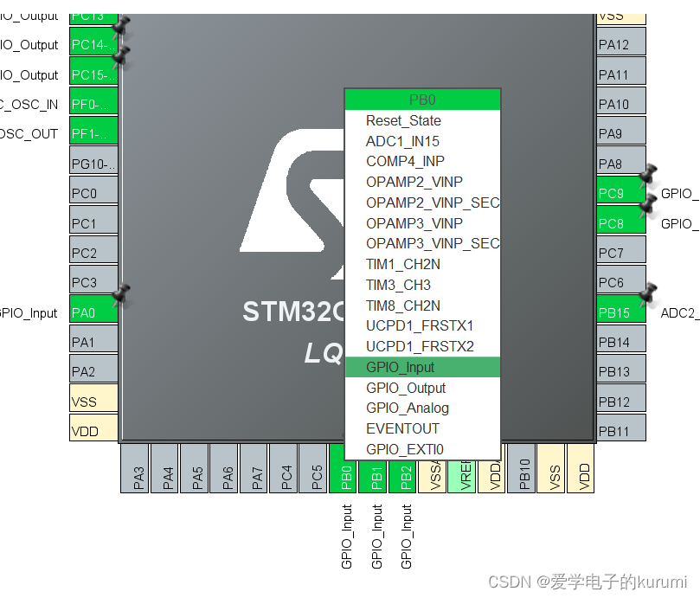This screenshot has width=700, height=598.
Task: Click the pushpin icon on pin PA0
Action: [x=123, y=297]
